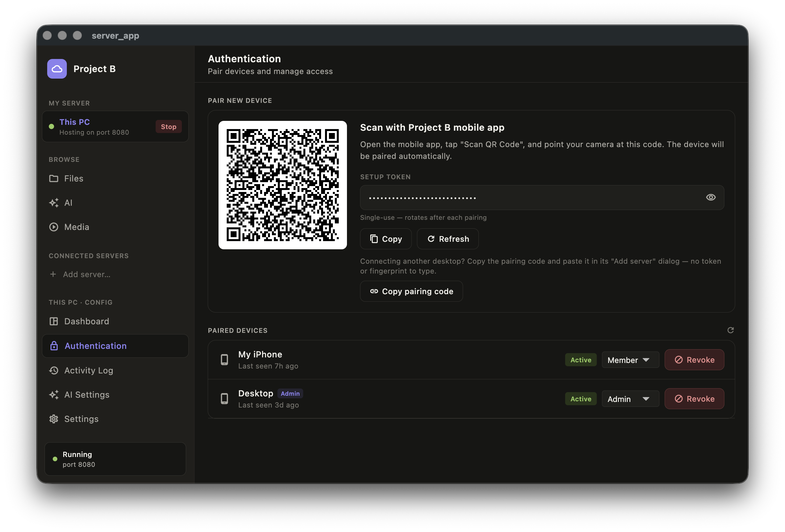This screenshot has width=785, height=532.
Task: Click 'Last seen 3d ago' text
Action: [x=269, y=405]
